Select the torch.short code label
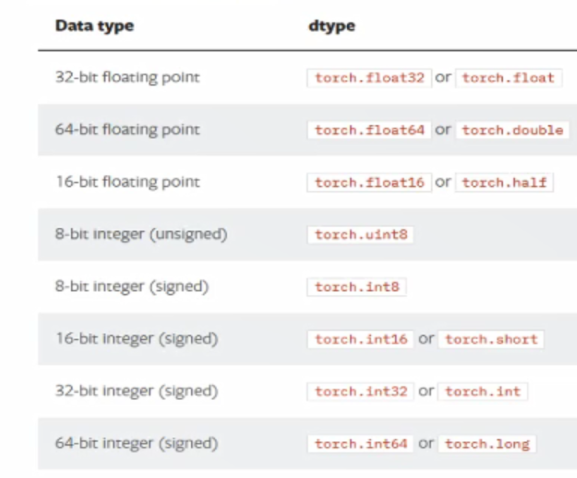The height and width of the screenshot is (478, 577). pos(492,339)
